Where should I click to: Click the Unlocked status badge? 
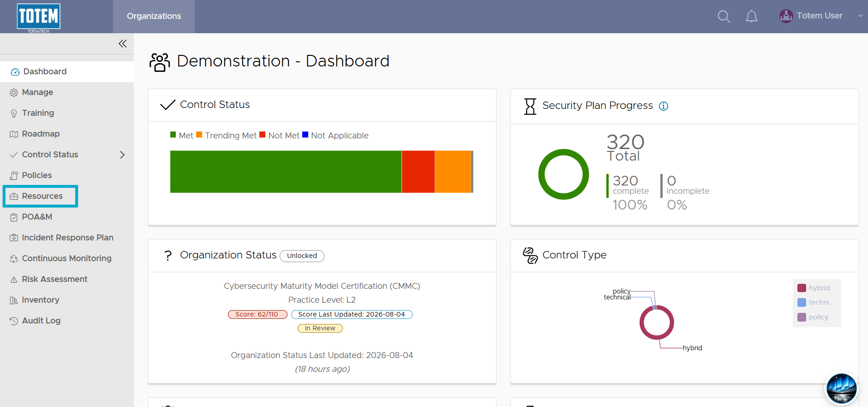[x=302, y=256]
